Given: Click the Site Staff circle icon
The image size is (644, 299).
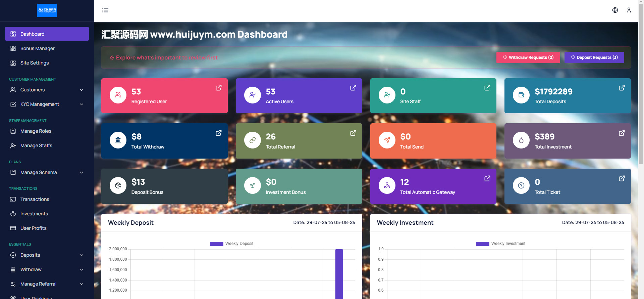Looking at the screenshot, I should [387, 95].
